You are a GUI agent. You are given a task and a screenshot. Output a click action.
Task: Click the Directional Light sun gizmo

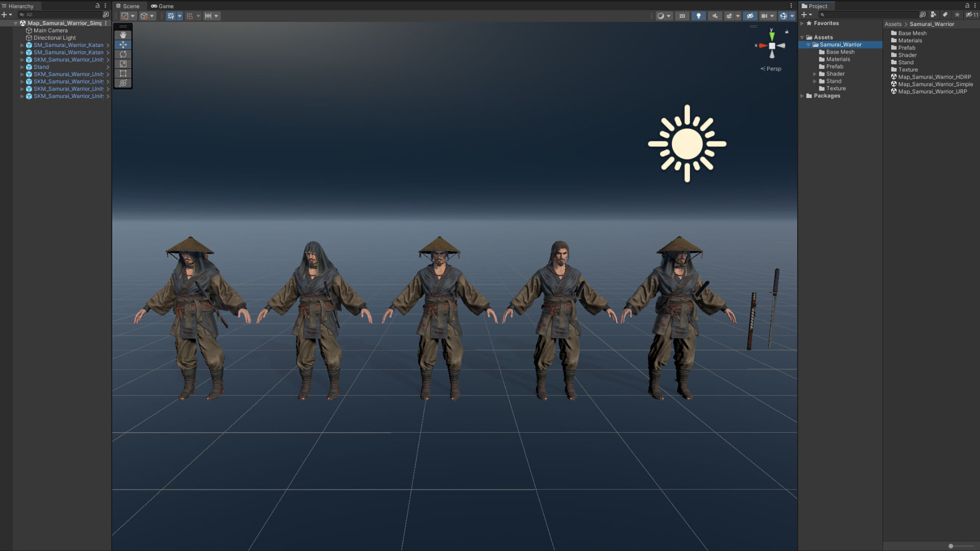click(687, 144)
